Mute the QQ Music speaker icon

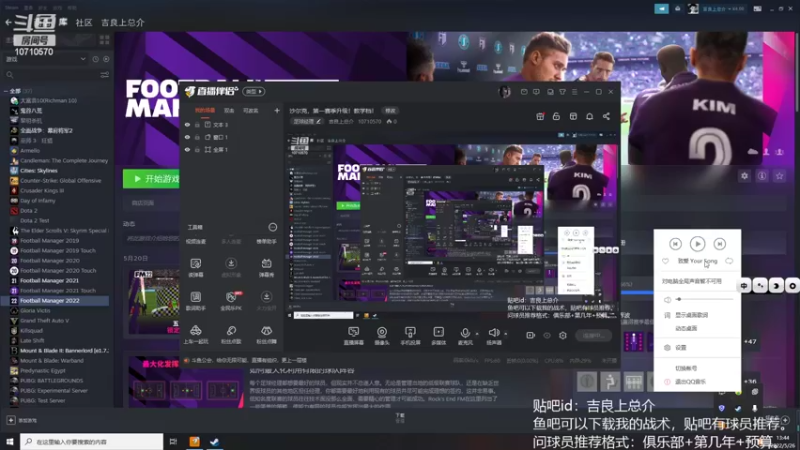tap(667, 299)
